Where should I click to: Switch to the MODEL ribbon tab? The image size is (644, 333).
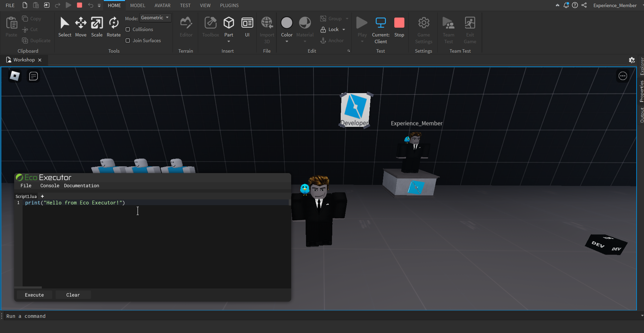point(138,5)
